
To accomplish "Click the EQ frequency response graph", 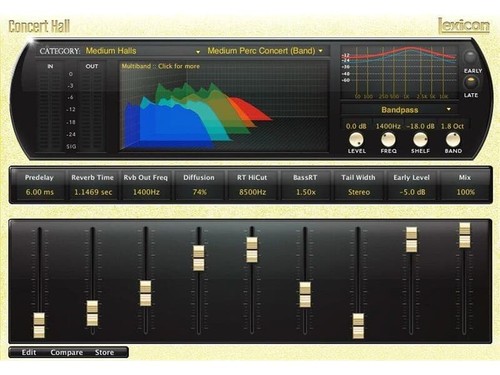I will (x=399, y=73).
